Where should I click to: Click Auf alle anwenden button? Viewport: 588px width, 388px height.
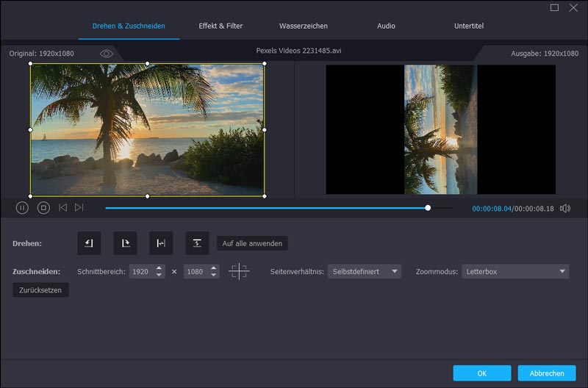pos(251,243)
